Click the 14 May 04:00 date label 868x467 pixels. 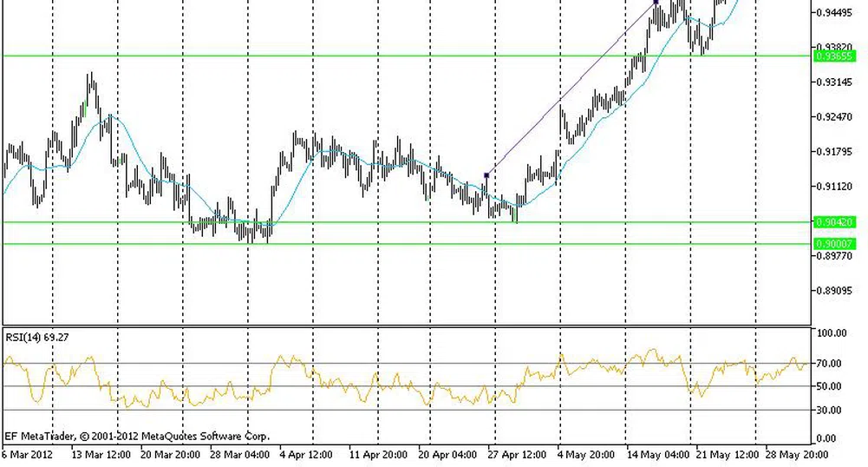point(657,454)
